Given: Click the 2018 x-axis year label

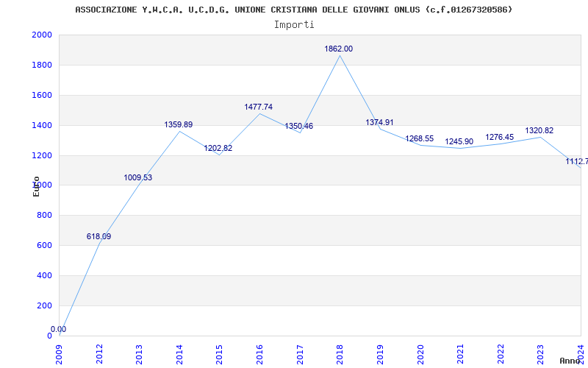Looking at the screenshot, I should (x=340, y=354).
